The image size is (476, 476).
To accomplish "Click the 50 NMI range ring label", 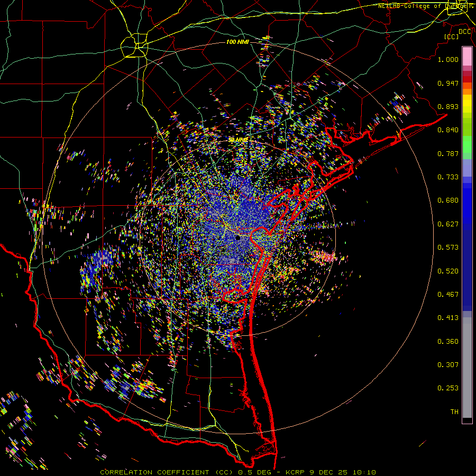I will pyautogui.click(x=238, y=140).
